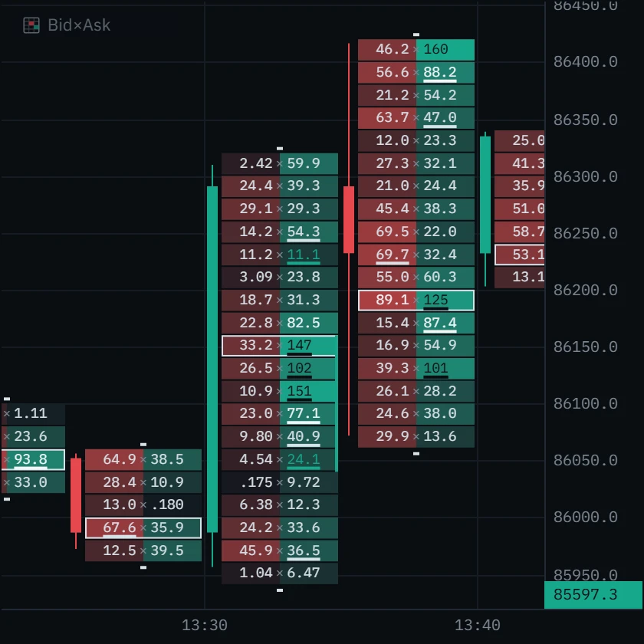The width and height of the screenshot is (644, 644).
Task: Click the 86000.0 price axis label
Action: 585,517
